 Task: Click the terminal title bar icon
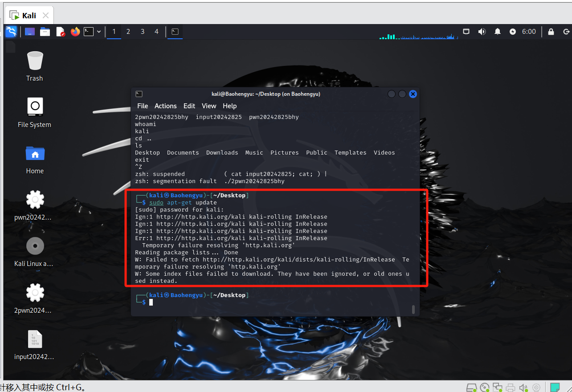(139, 94)
